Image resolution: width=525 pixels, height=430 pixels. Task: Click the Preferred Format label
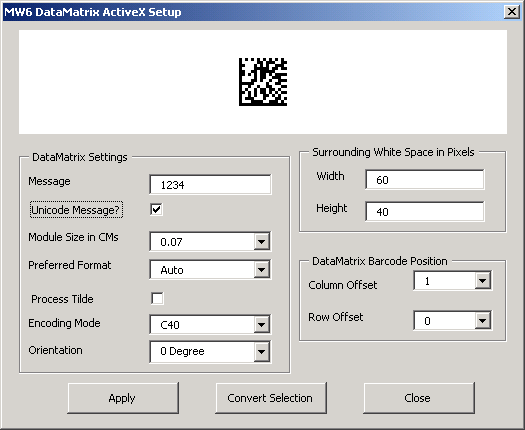pos(70,265)
